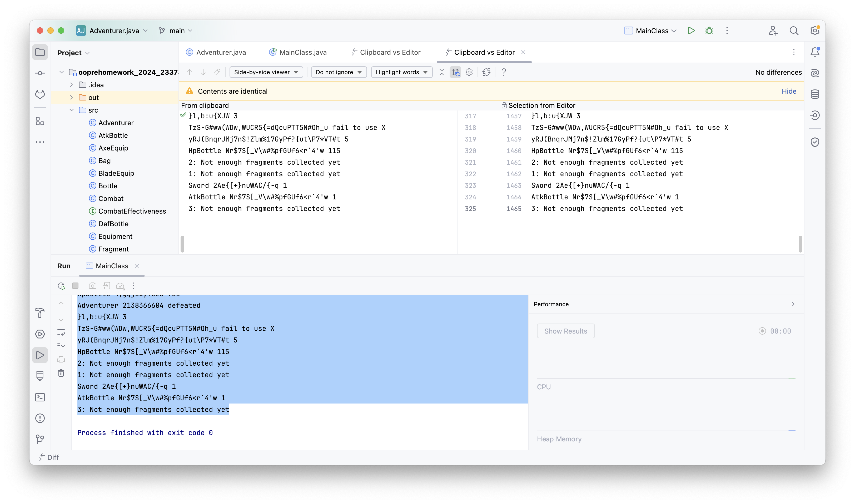Viewport: 855px width, 504px height.
Task: Close the active Clipboard vs Editor tab
Action: [523, 52]
